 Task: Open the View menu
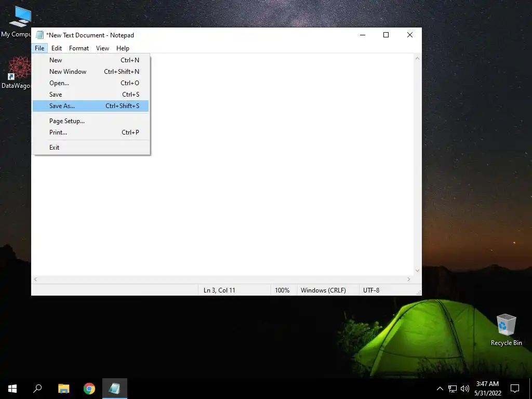pos(102,48)
